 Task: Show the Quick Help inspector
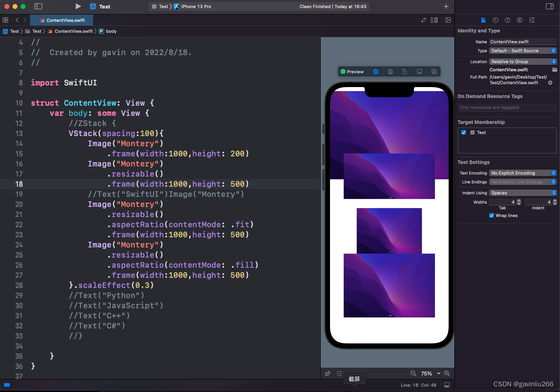[507, 20]
